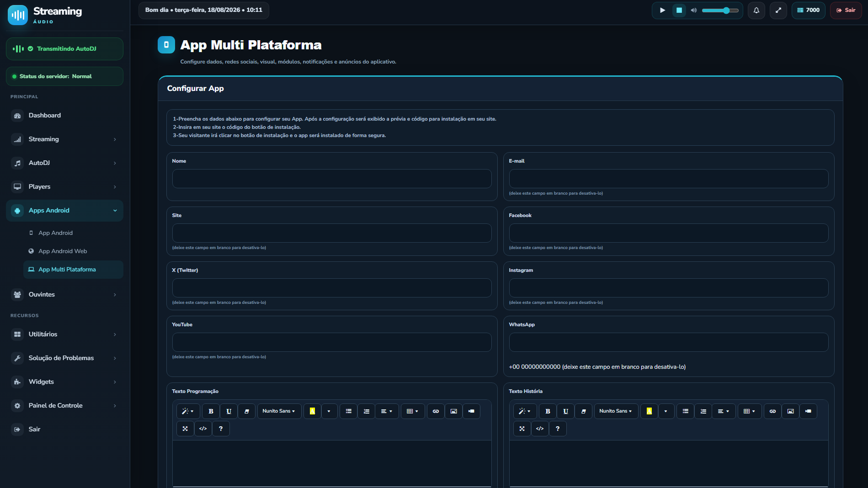Expand the Solução de Problemas menu
The image size is (868, 488).
click(64, 358)
